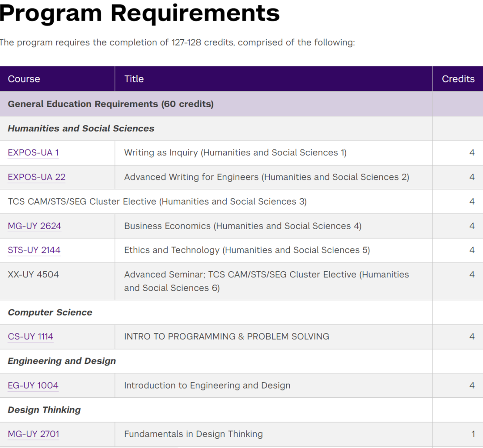
Task: Click the credits value for EG-UY 1004
Action: point(472,385)
